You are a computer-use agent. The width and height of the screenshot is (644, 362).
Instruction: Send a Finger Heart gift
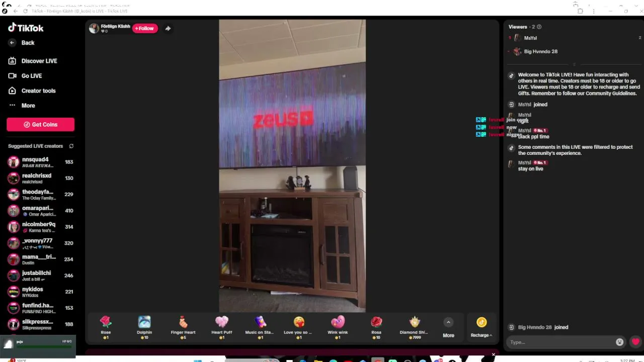coord(183,327)
